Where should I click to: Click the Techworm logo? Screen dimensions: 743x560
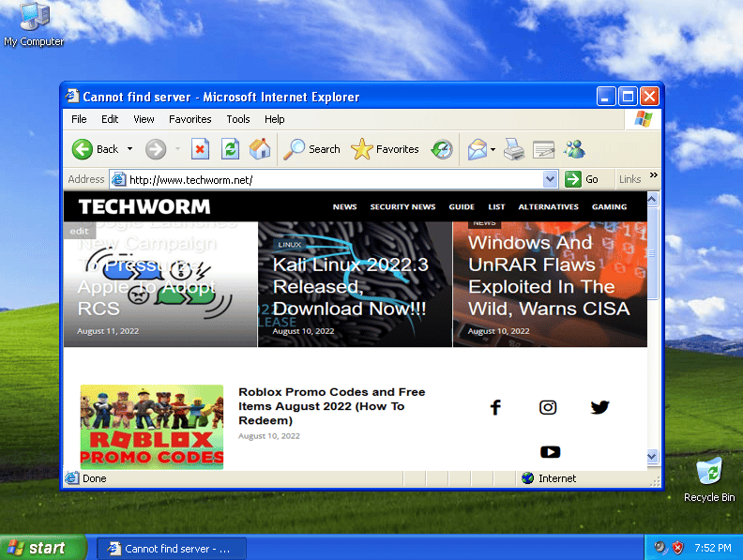pyautogui.click(x=144, y=206)
